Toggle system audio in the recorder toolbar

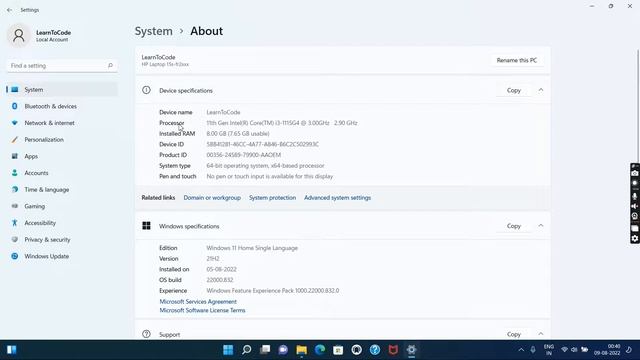[x=635, y=207]
